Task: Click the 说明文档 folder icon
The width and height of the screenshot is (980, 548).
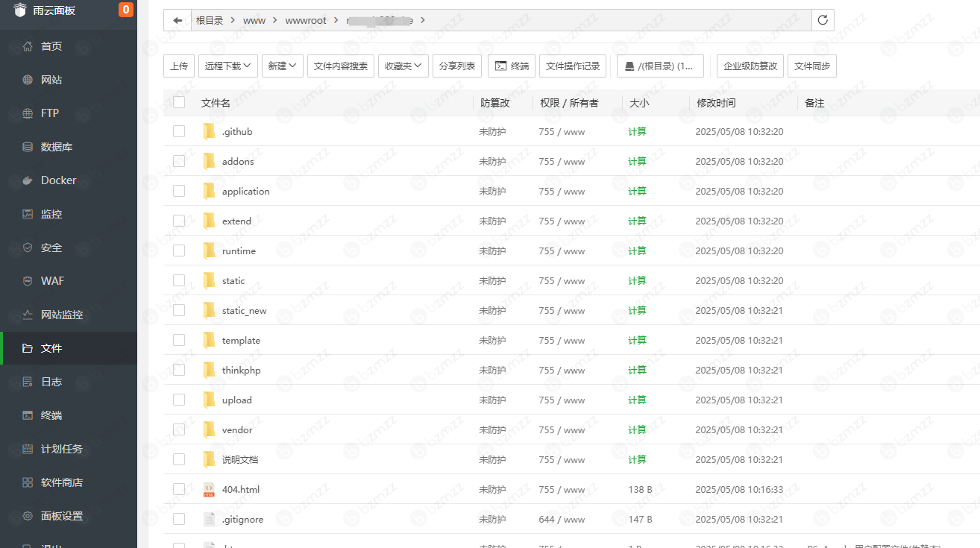Action: tap(209, 459)
